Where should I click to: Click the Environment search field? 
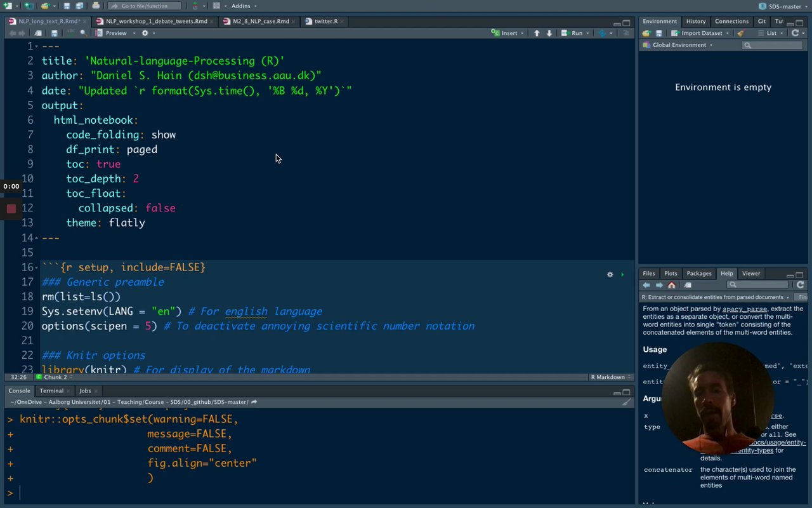772,45
